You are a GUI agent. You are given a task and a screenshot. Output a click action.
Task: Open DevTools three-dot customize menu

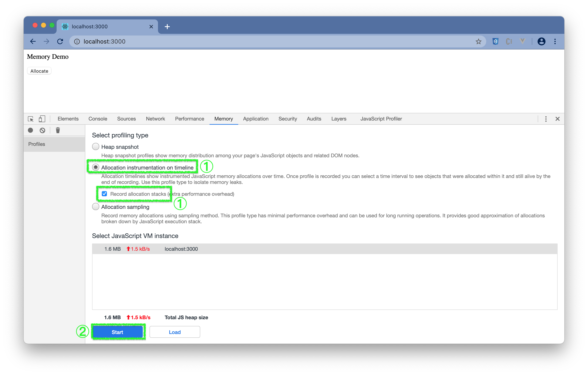tap(546, 119)
